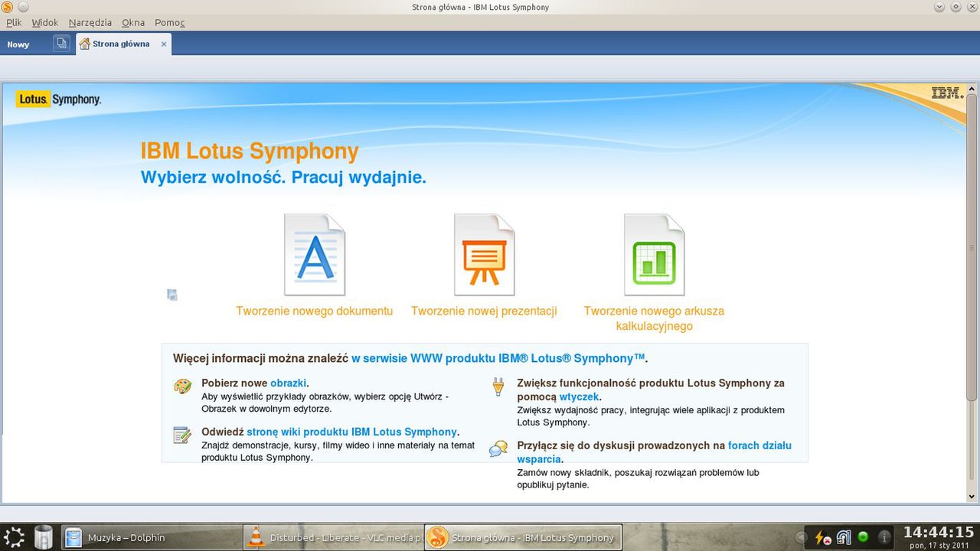Click the palette icon next to Pobierz nowe obrazki
The height and width of the screenshot is (551, 980).
point(182,386)
